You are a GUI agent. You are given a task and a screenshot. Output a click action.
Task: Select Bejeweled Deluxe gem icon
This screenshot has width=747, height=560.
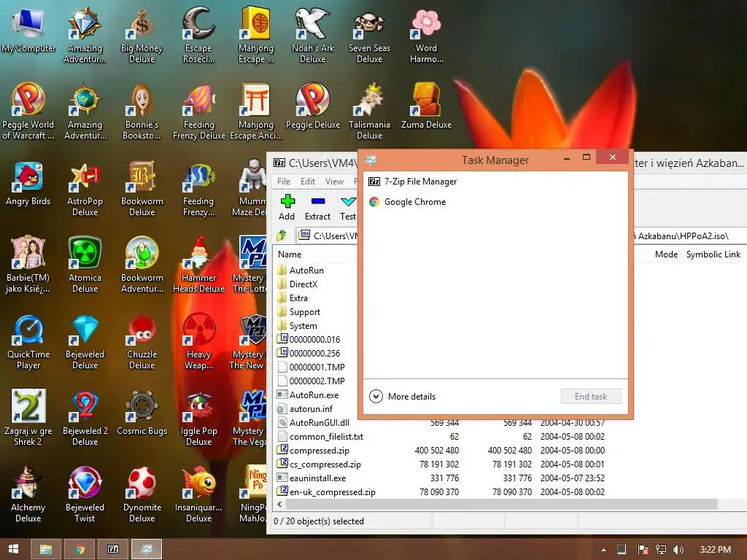click(85, 342)
